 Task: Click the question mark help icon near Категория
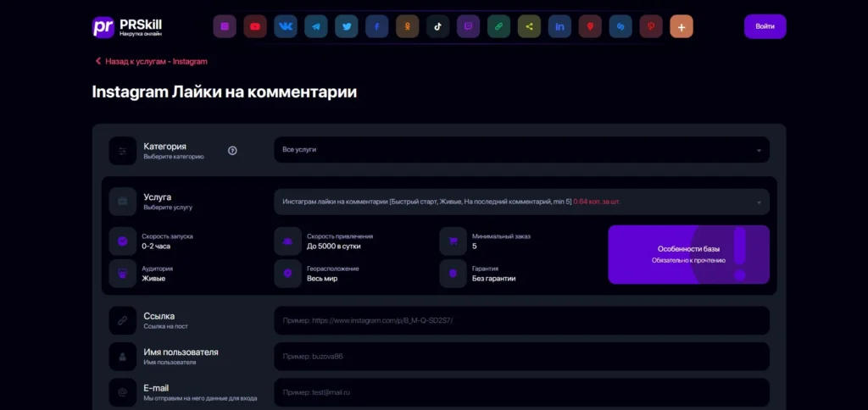coord(232,151)
